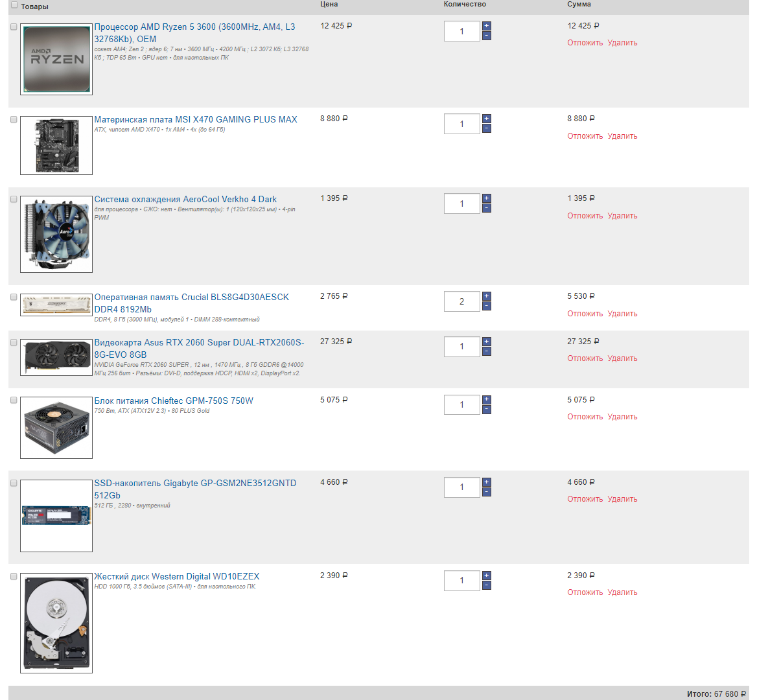This screenshot has height=700, width=757.
Task: Open the Asus graphics card thumbnail
Action: click(56, 357)
